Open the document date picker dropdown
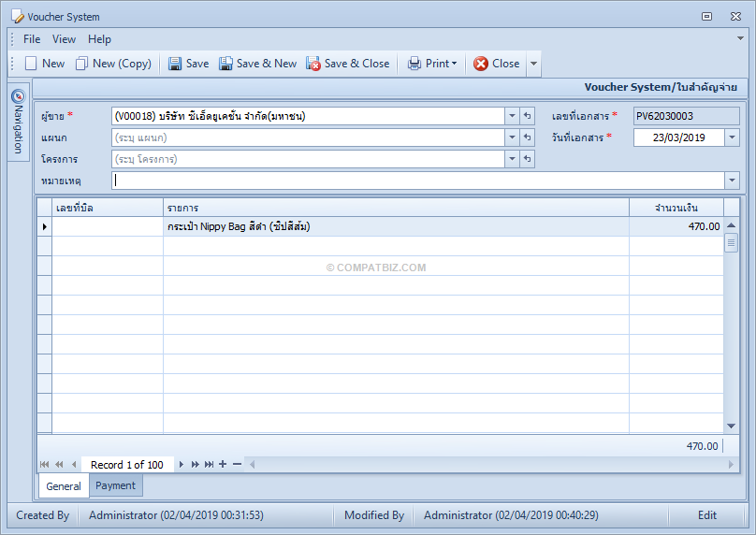 click(732, 137)
